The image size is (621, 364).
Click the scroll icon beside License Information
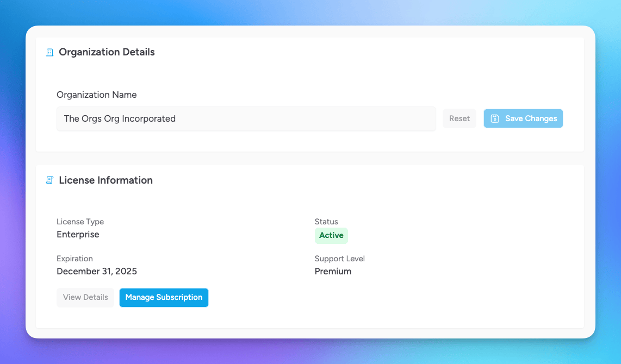click(49, 180)
